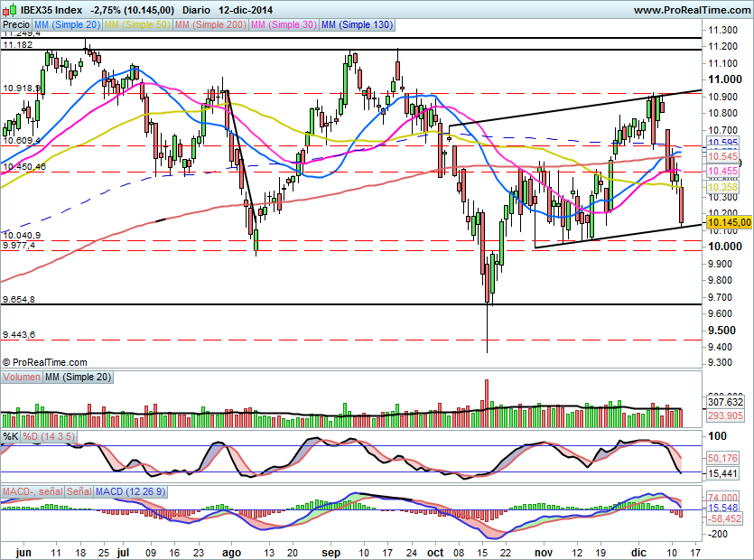Select the IBEX35 Index instrument title
This screenshot has height=560, width=754.
[51, 10]
